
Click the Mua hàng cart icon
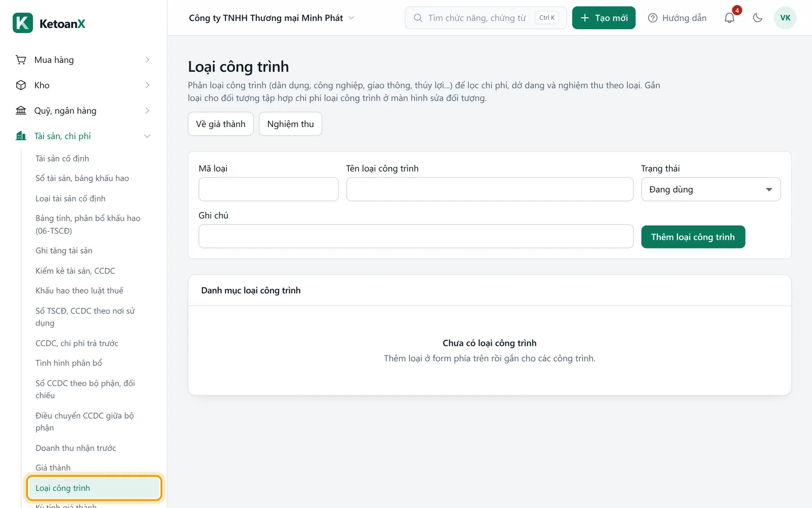21,60
